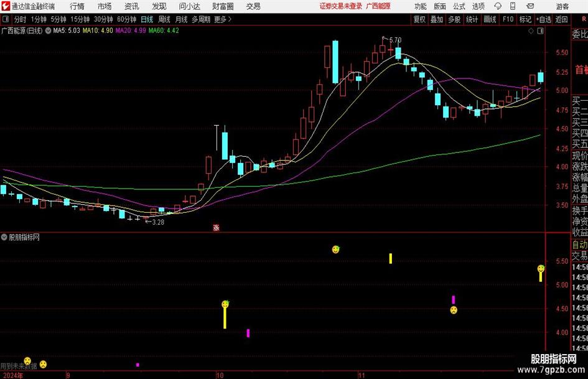Open the mail envelope icon
This screenshot has width=588, height=379.
pos(530,6)
